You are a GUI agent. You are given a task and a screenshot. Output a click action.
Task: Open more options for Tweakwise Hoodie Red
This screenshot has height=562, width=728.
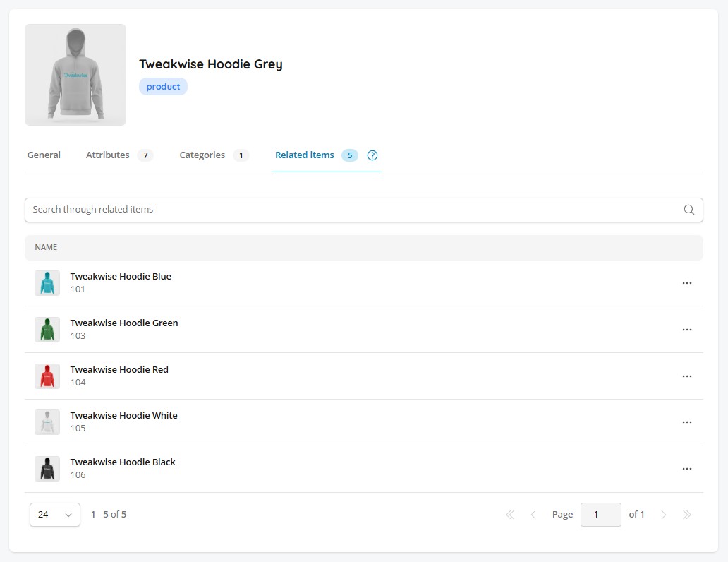[x=687, y=376]
